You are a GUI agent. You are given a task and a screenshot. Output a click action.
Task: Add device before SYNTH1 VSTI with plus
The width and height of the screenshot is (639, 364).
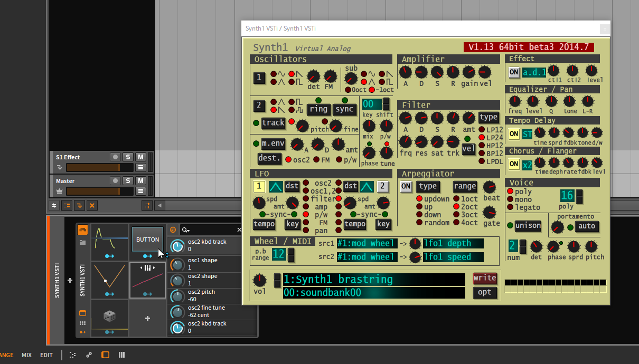[x=70, y=281]
